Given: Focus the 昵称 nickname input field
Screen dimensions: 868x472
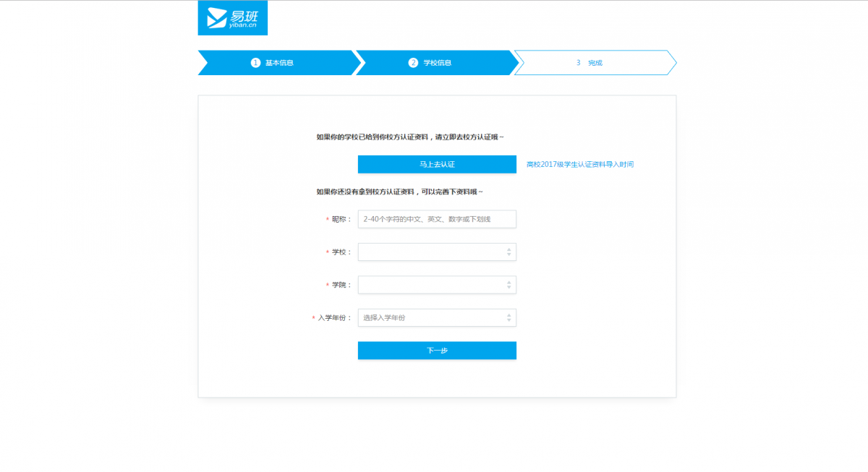Looking at the screenshot, I should pyautogui.click(x=437, y=219).
